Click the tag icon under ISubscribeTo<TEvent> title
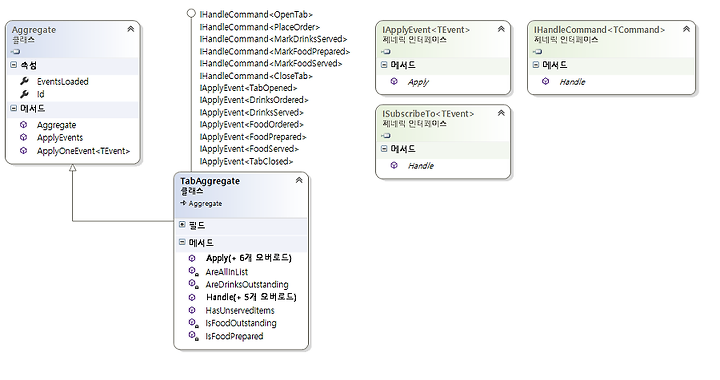The width and height of the screenshot is (720, 380). click(x=386, y=135)
